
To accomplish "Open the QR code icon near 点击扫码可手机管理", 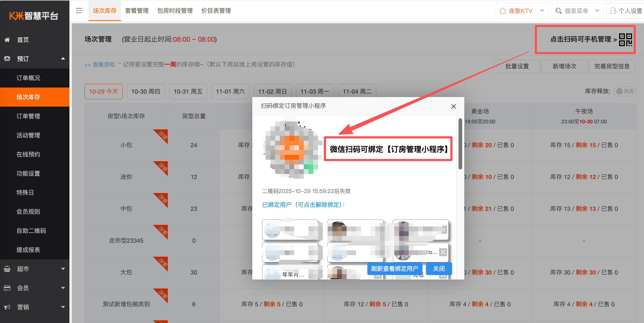I will 626,39.
